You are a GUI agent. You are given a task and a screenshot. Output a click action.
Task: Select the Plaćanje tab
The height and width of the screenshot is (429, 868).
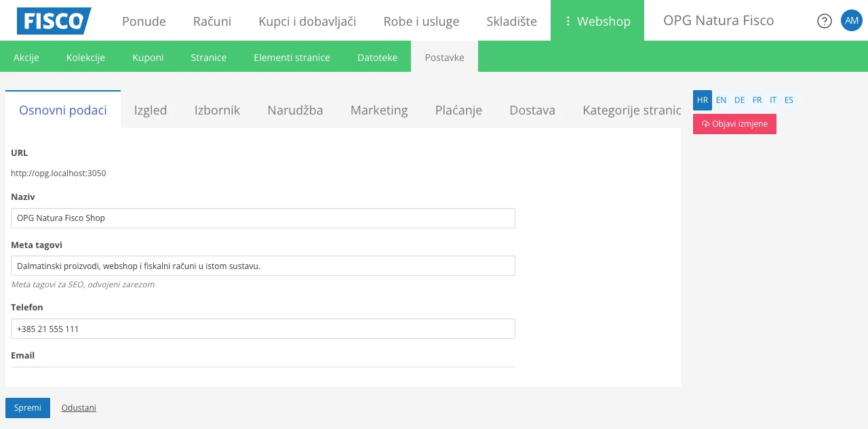coord(458,110)
